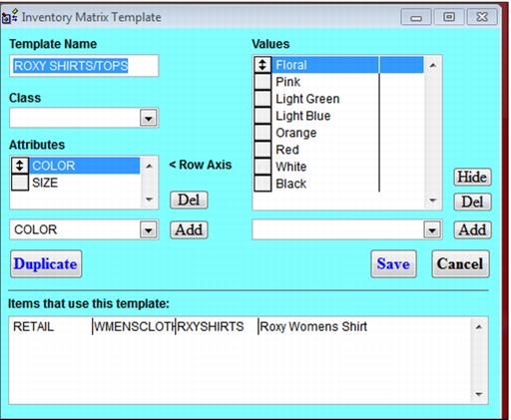
Task: Click the row selector box beside Light Blue
Action: coord(262,116)
